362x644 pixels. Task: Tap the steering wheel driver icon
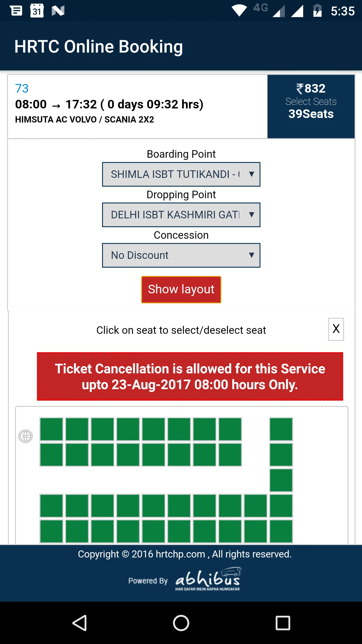pos(25,436)
